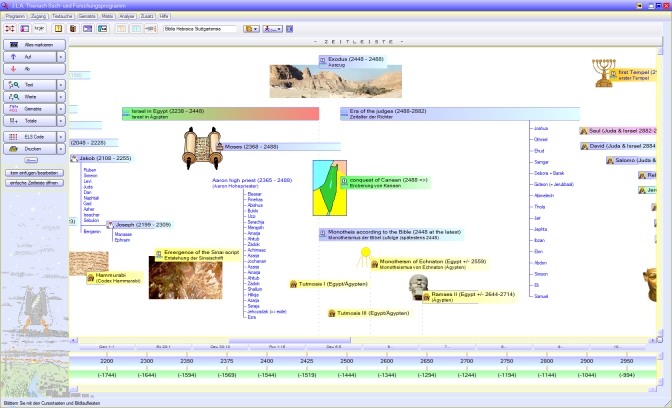Click Samuel in the judges list
This screenshot has height=408, width=672.
tap(541, 296)
